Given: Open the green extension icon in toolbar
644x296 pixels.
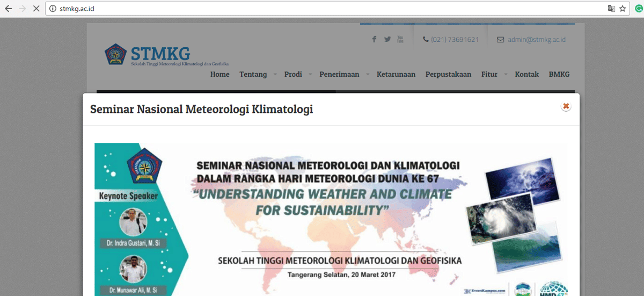Looking at the screenshot, I should pos(636,9).
